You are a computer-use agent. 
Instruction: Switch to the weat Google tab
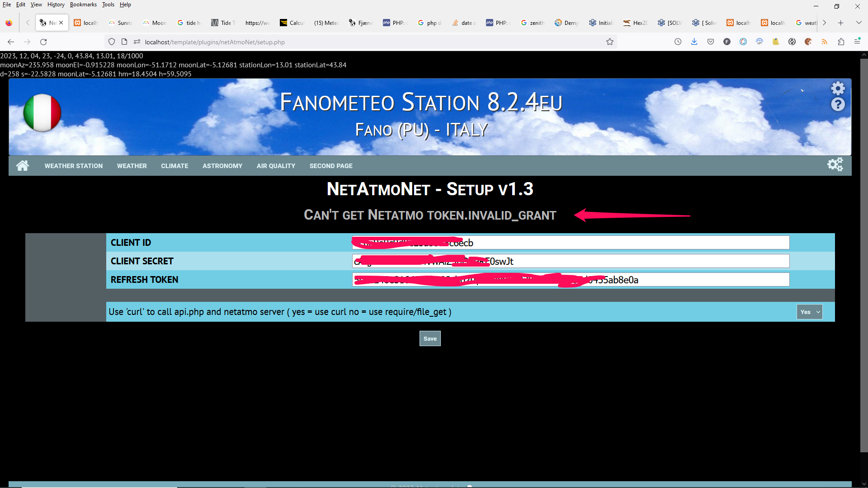pyautogui.click(x=807, y=23)
